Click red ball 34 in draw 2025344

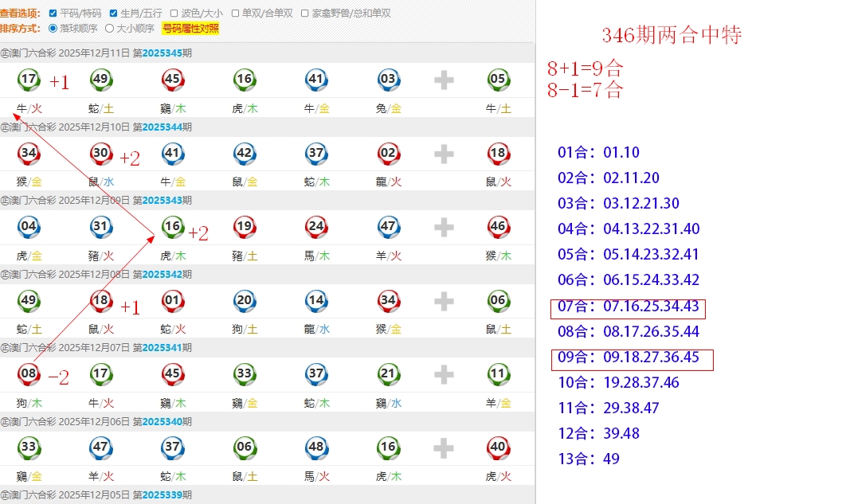tap(29, 153)
